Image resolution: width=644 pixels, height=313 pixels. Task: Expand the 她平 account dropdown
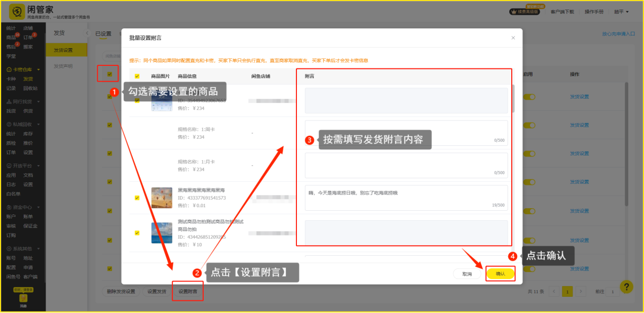click(x=621, y=12)
